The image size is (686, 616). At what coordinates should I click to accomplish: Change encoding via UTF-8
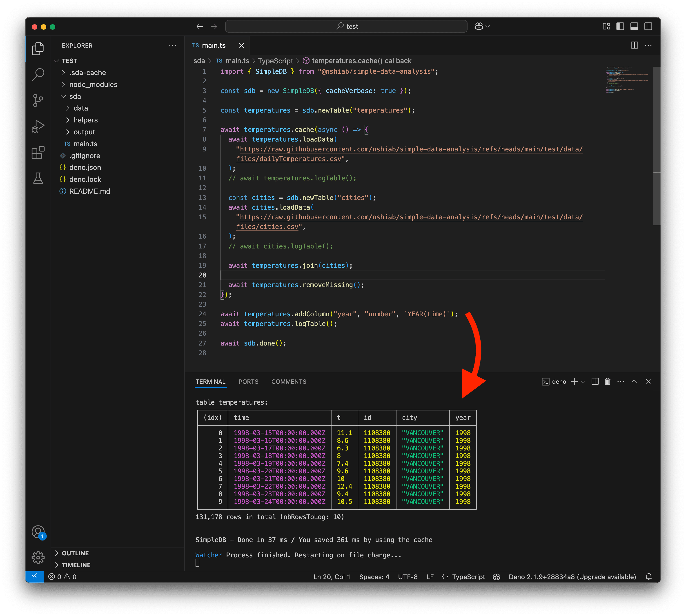(x=408, y=577)
